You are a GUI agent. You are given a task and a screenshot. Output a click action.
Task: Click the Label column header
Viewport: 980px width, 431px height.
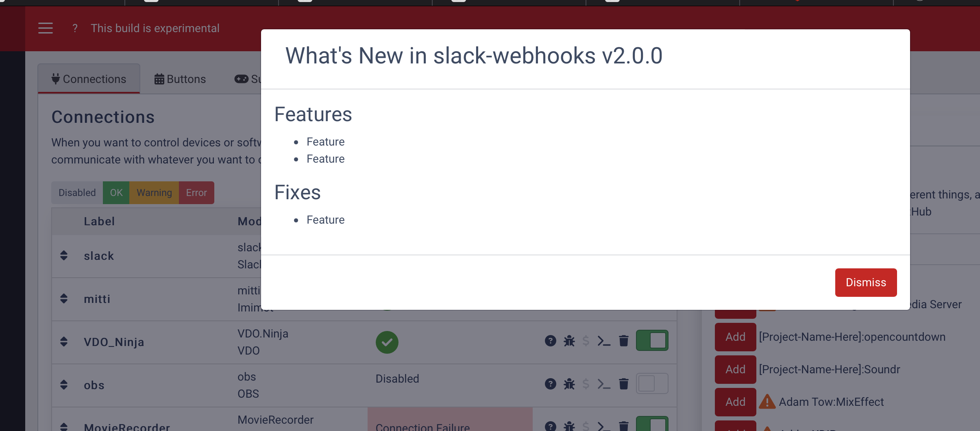[x=99, y=221]
